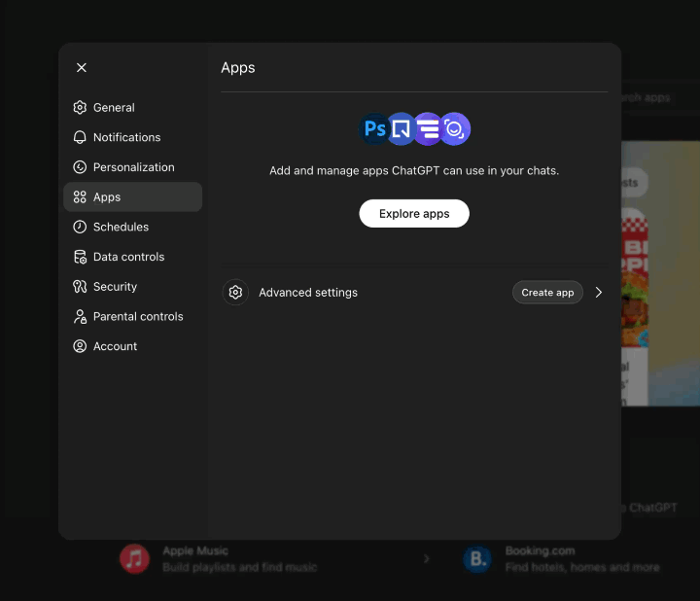Go to Security settings
The width and height of the screenshot is (700, 601).
tap(132, 287)
